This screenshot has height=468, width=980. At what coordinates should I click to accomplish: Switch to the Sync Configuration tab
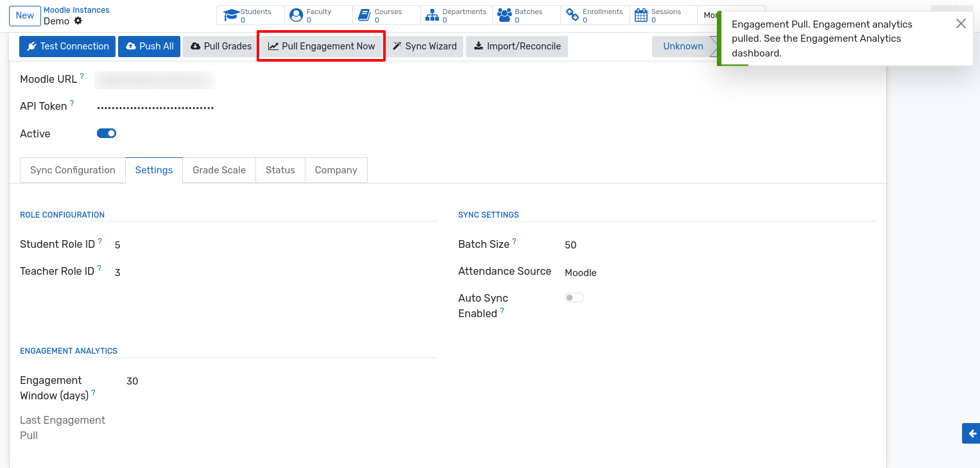click(73, 170)
